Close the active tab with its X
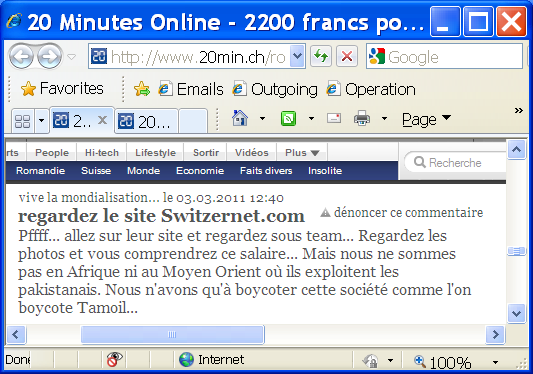Viewport: 533px width, 374px height. click(102, 120)
